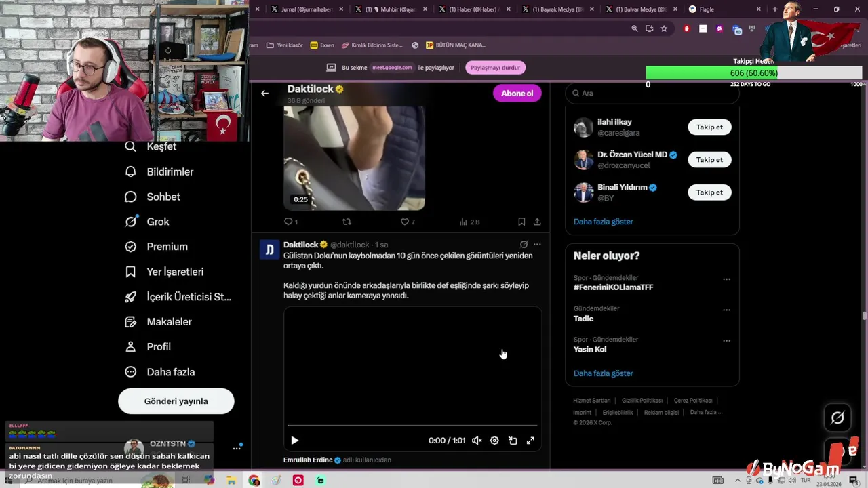The height and width of the screenshot is (488, 868).
Task: Open Bildirimler notifications page
Action: click(159, 171)
